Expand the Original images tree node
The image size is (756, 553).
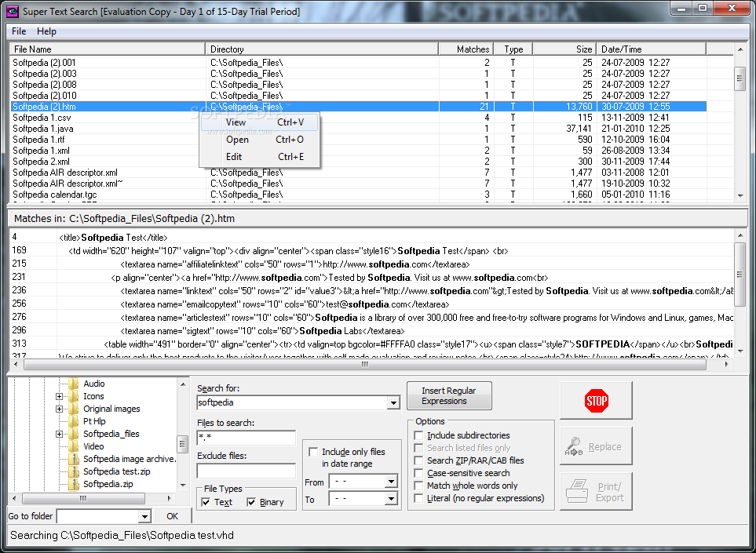pyautogui.click(x=59, y=409)
